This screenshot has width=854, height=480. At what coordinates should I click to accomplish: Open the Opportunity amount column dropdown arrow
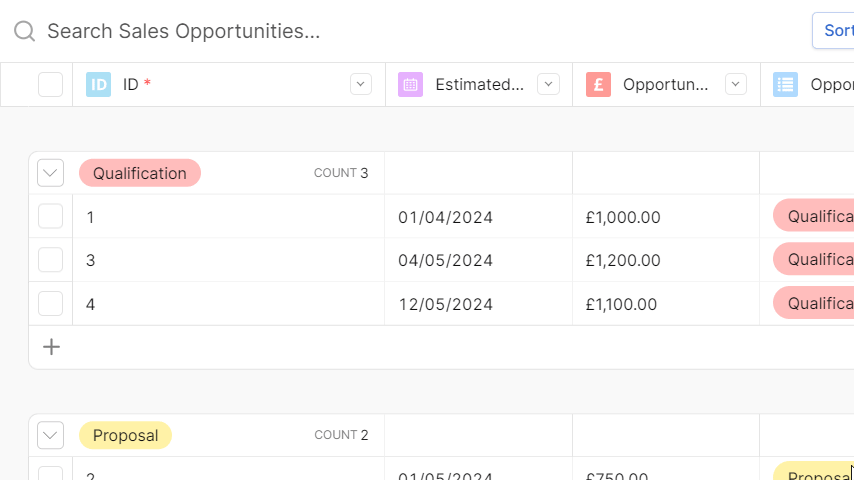[736, 84]
